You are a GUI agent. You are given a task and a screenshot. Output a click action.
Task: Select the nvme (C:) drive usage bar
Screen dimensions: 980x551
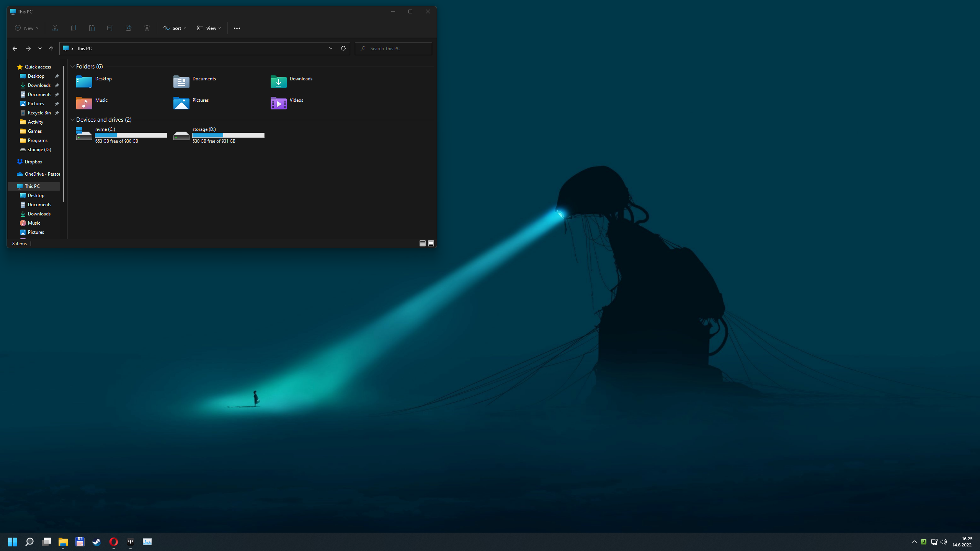(x=131, y=135)
